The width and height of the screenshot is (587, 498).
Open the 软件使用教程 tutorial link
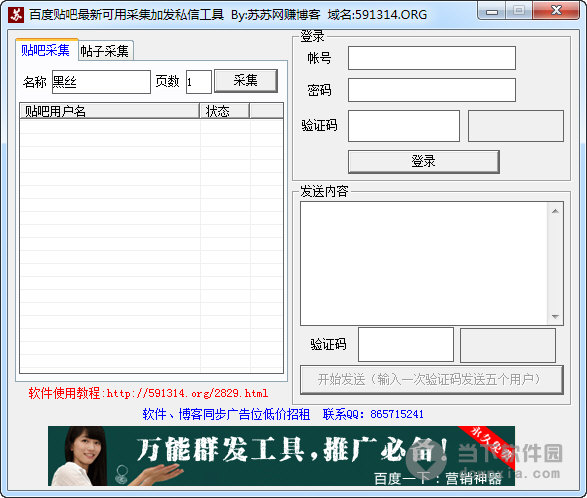(149, 393)
